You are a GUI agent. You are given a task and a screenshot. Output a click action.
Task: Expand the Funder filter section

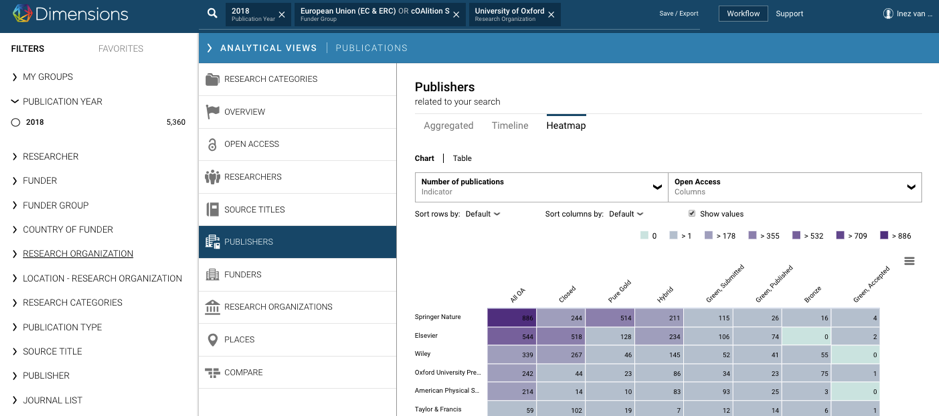40,181
